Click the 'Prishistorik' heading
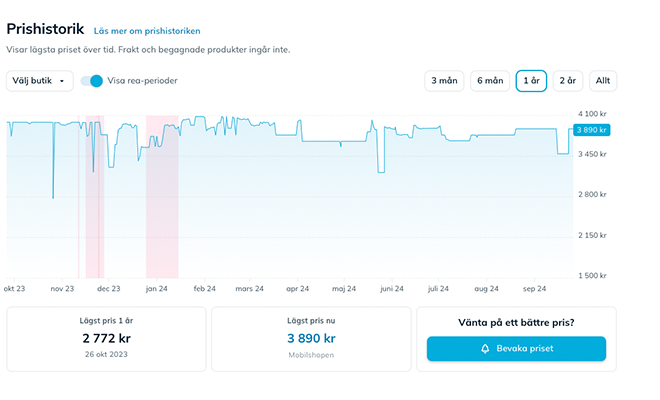This screenshot has width=660, height=400. [x=45, y=29]
